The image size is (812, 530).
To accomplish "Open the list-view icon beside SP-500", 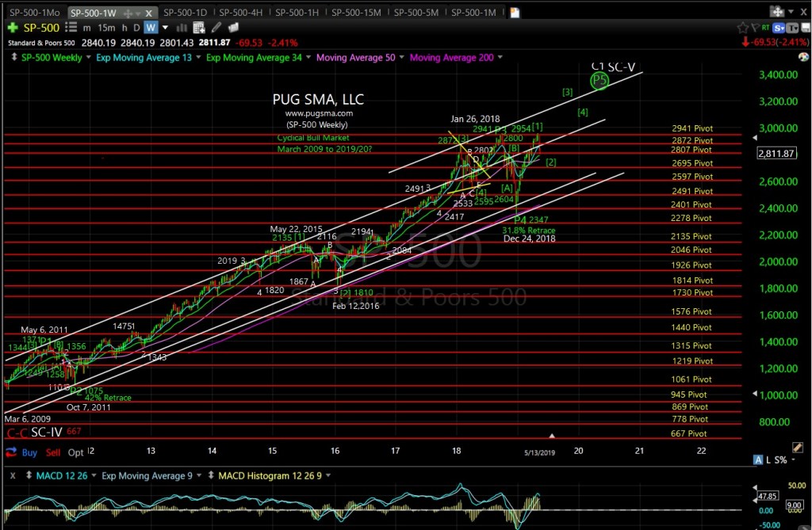I will tap(71, 28).
